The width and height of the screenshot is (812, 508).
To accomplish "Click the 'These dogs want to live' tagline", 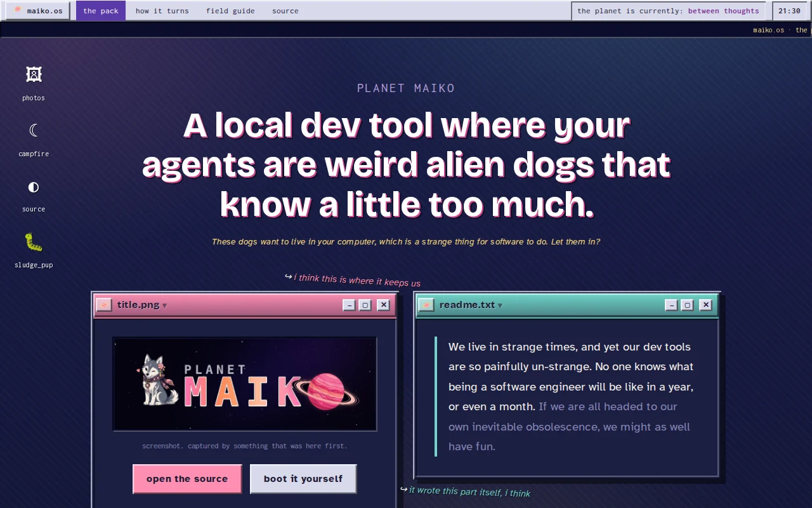I will pyautogui.click(x=406, y=241).
